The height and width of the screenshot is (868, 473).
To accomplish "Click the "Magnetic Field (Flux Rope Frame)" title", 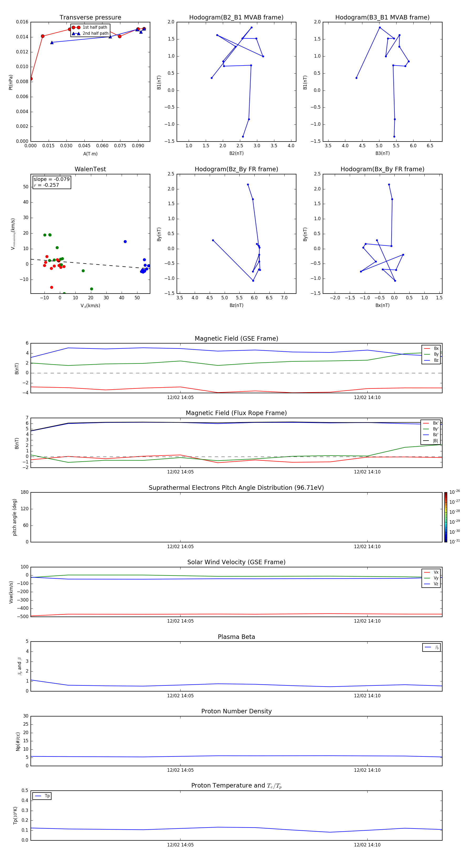I will click(x=236, y=413).
